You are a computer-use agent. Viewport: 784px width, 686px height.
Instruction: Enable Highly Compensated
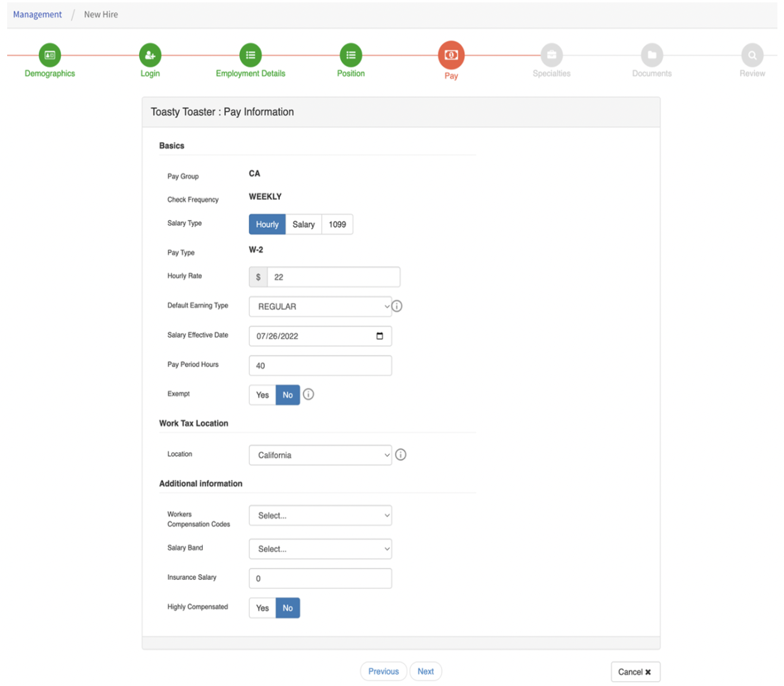(262, 608)
